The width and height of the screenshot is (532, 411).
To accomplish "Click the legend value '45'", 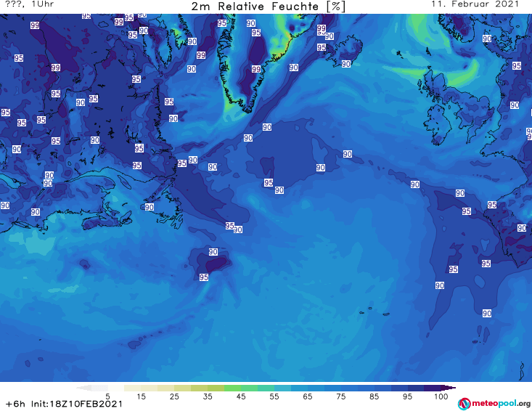I will (241, 396).
